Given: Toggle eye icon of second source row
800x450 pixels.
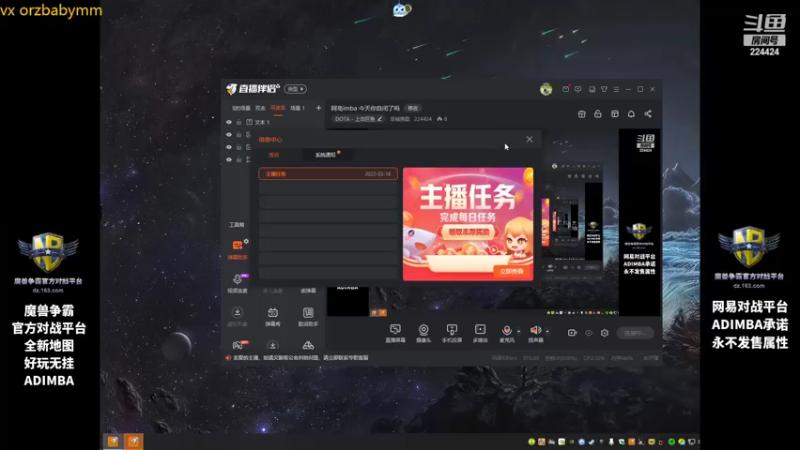Looking at the screenshot, I should pos(229,135).
